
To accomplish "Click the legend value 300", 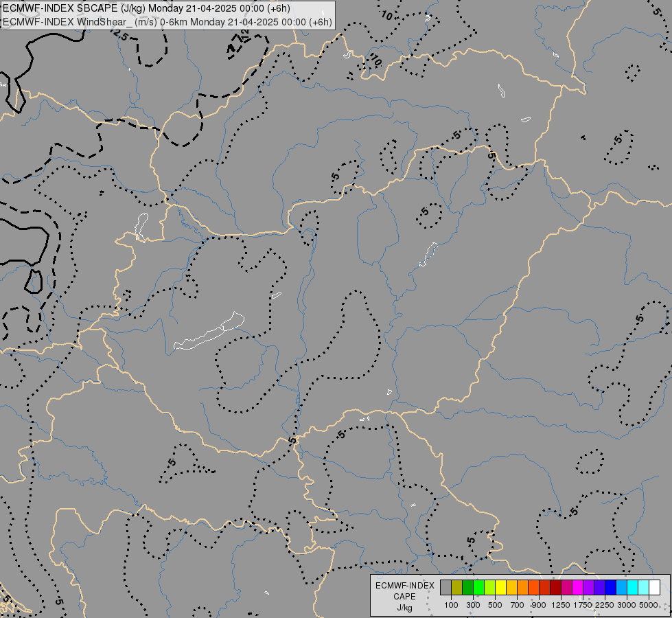I will [473, 605].
